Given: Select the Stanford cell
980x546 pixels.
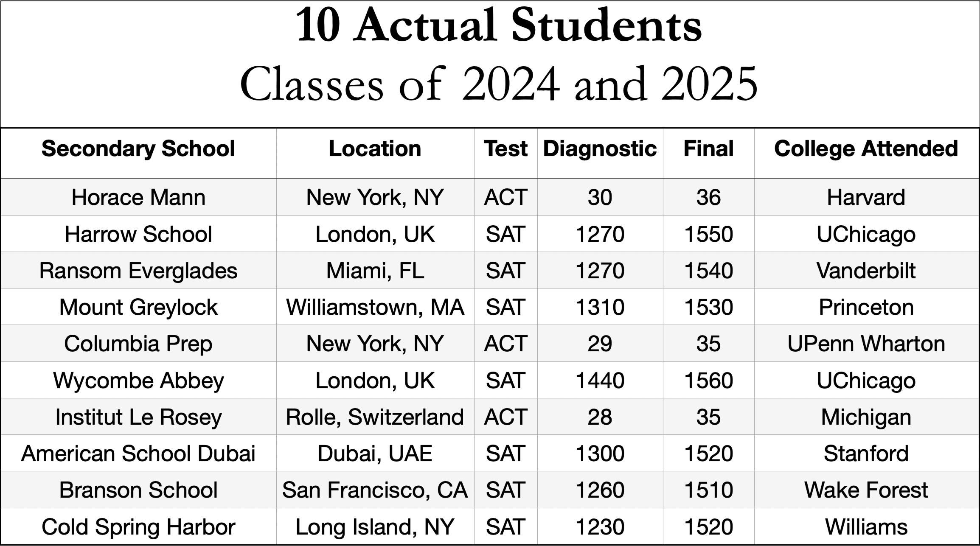Looking at the screenshot, I should coord(866,454).
